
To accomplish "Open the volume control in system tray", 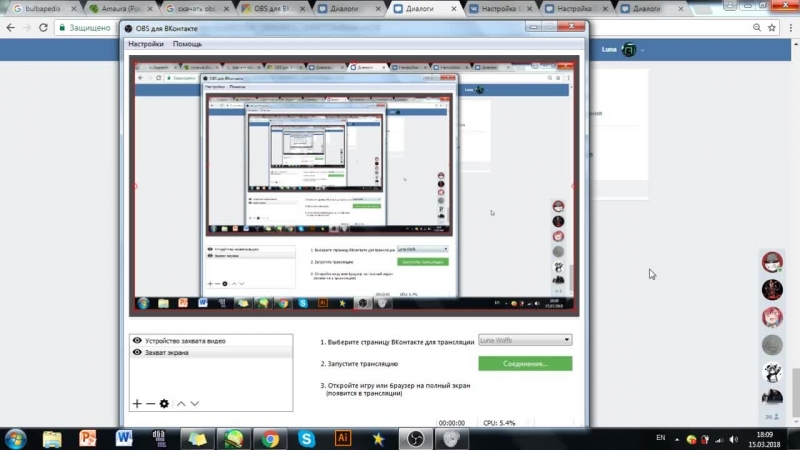I will point(734,439).
